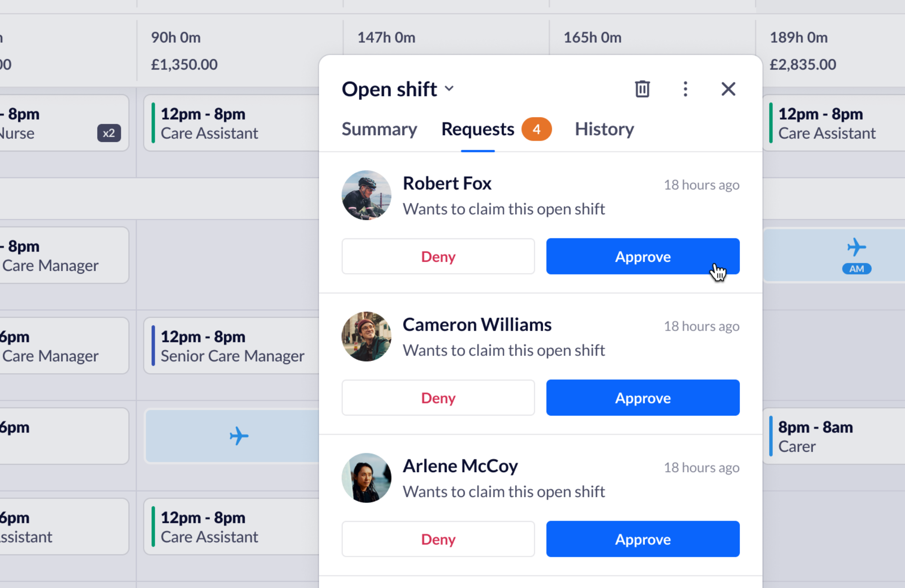Open the airplane leave icon with AM label
This screenshot has height=588, width=905.
pos(857,247)
